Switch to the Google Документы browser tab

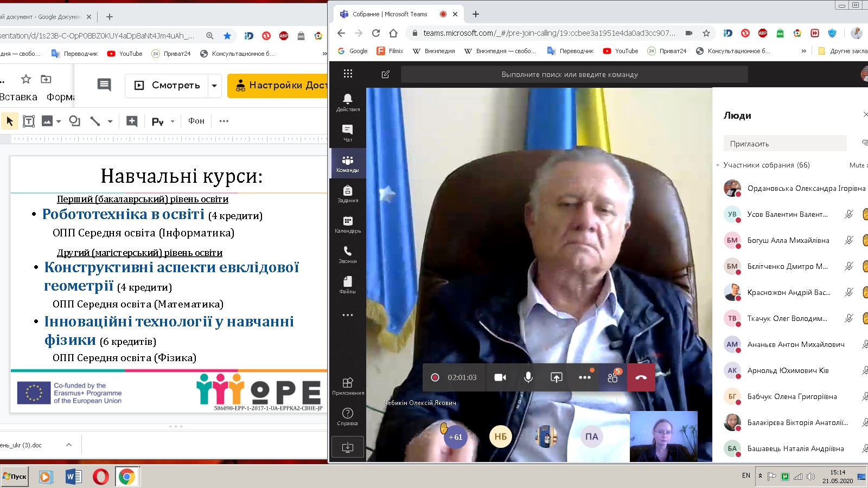point(46,17)
